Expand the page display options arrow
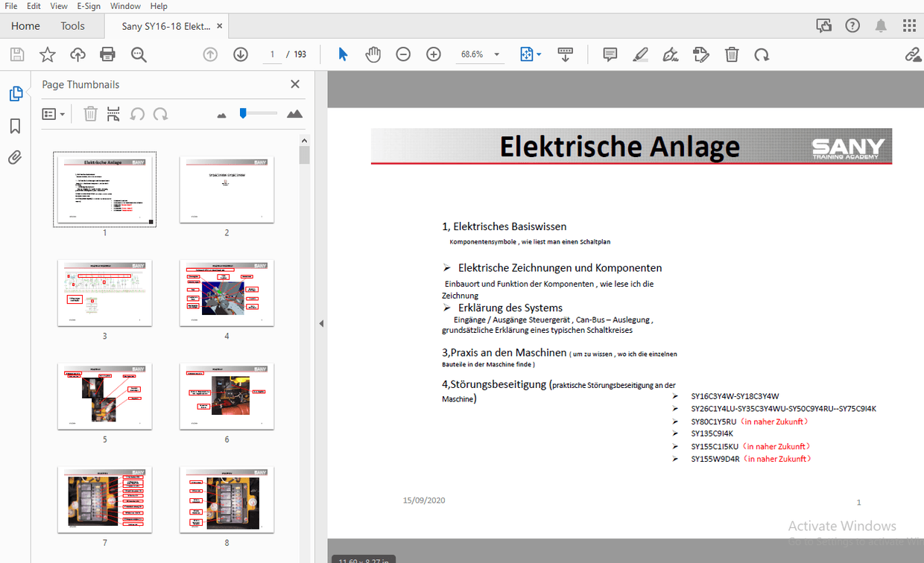Screen dimensions: 924x563 coord(538,54)
